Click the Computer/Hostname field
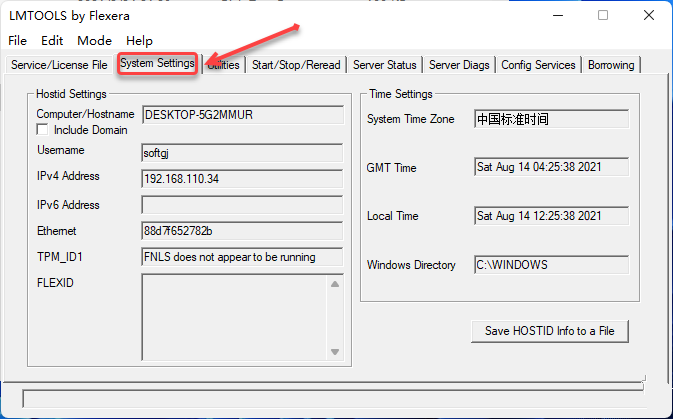Viewport: 673px width, 419px height. pos(243,115)
